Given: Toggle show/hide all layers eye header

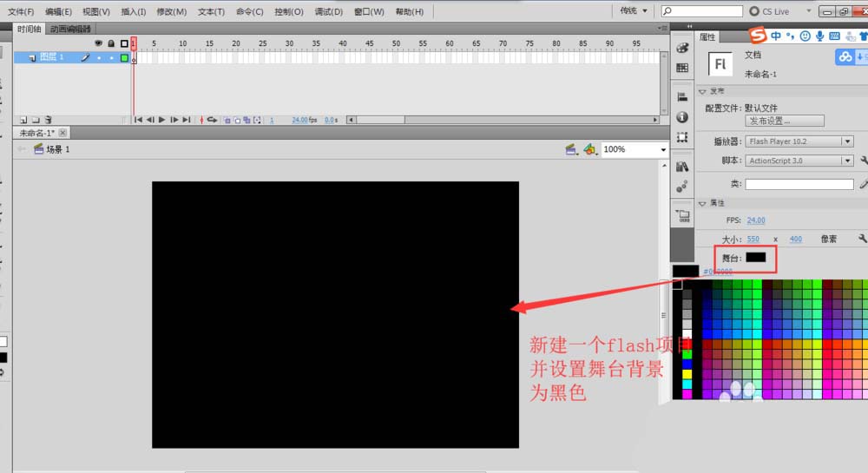Looking at the screenshot, I should pyautogui.click(x=99, y=43).
